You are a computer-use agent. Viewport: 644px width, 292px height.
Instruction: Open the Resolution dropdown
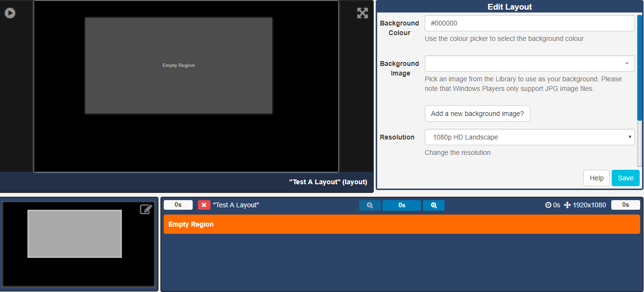click(x=529, y=137)
